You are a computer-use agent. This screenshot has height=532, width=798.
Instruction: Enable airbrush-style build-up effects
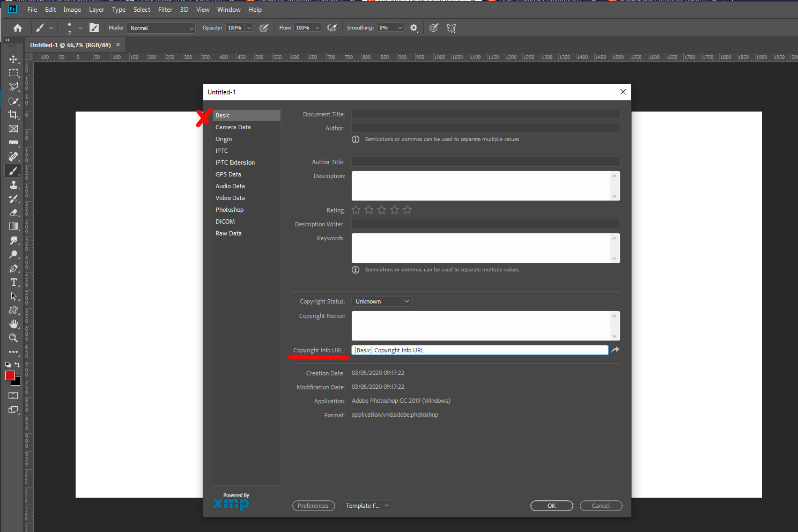(x=332, y=28)
